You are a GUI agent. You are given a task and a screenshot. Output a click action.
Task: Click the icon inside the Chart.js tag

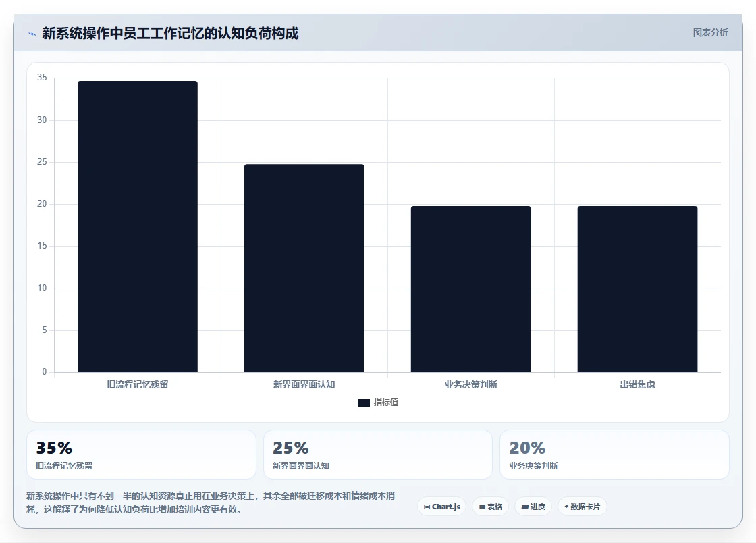click(427, 507)
